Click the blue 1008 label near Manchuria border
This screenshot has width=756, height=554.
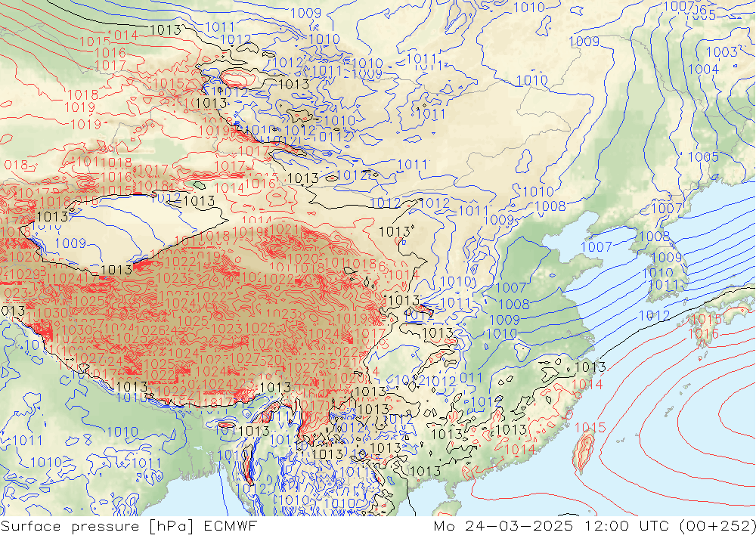(x=550, y=206)
